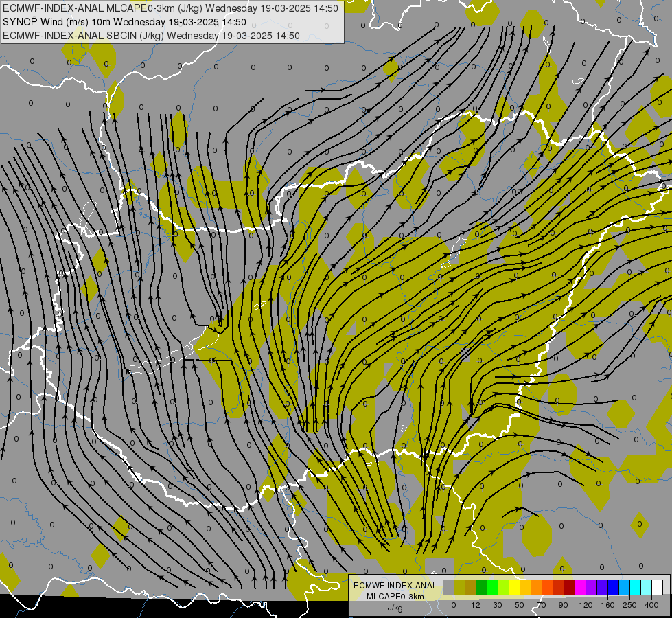Click the olive legend swatch after 0
Viewport: 672px width, 618px height.
459,587
